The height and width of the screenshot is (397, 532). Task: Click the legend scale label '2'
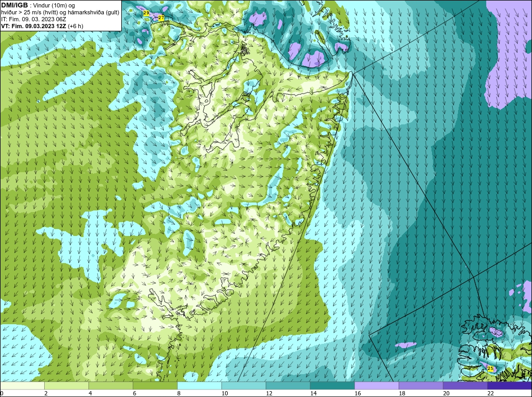46,393
